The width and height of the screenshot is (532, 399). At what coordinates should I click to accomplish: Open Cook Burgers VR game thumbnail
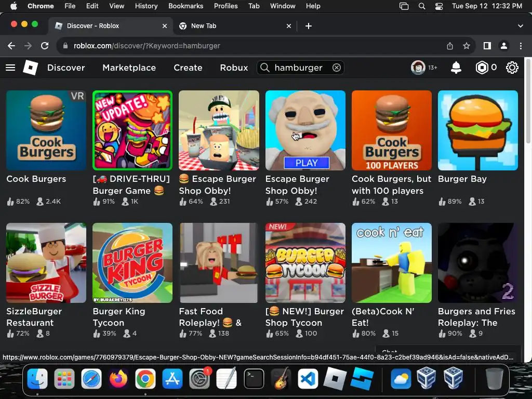click(x=46, y=130)
